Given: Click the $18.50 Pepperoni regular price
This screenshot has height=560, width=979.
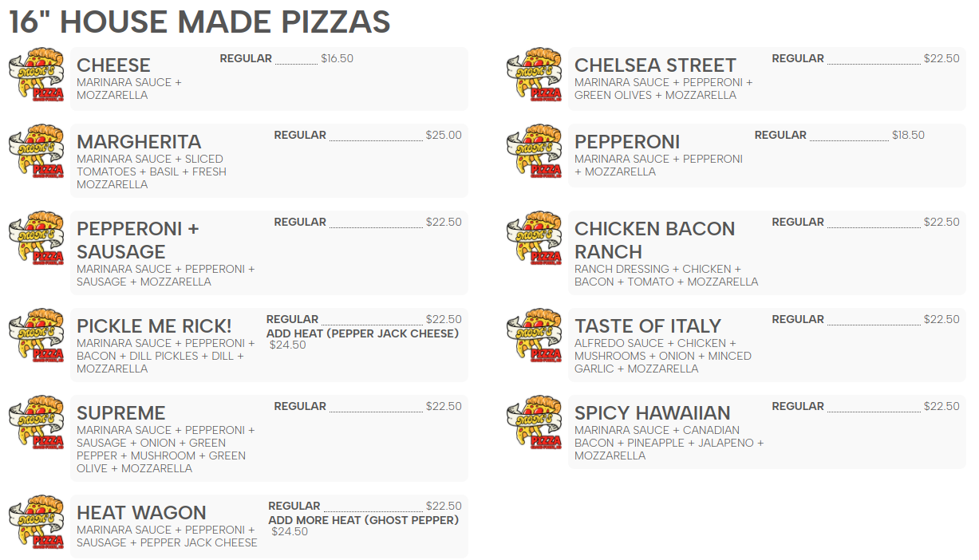Looking at the screenshot, I should click(908, 135).
